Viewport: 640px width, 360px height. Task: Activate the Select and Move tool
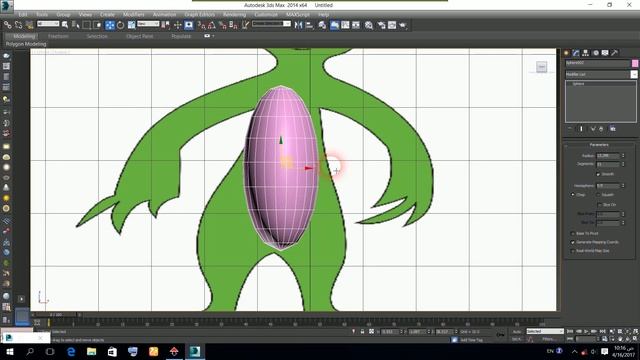[110, 25]
